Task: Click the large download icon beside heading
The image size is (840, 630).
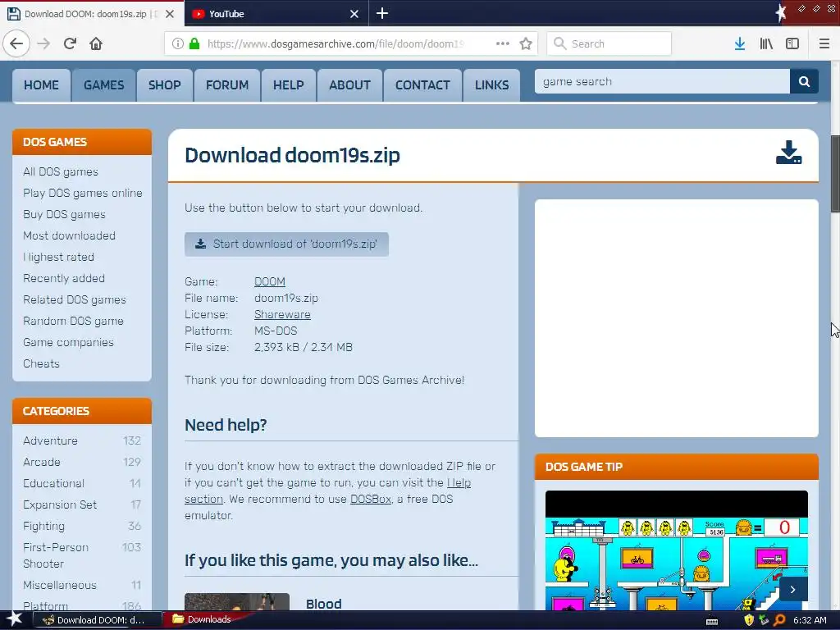Action: [x=788, y=153]
